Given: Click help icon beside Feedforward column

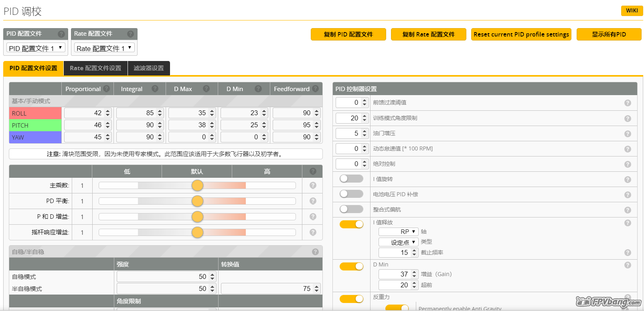Looking at the screenshot, I should [316, 89].
